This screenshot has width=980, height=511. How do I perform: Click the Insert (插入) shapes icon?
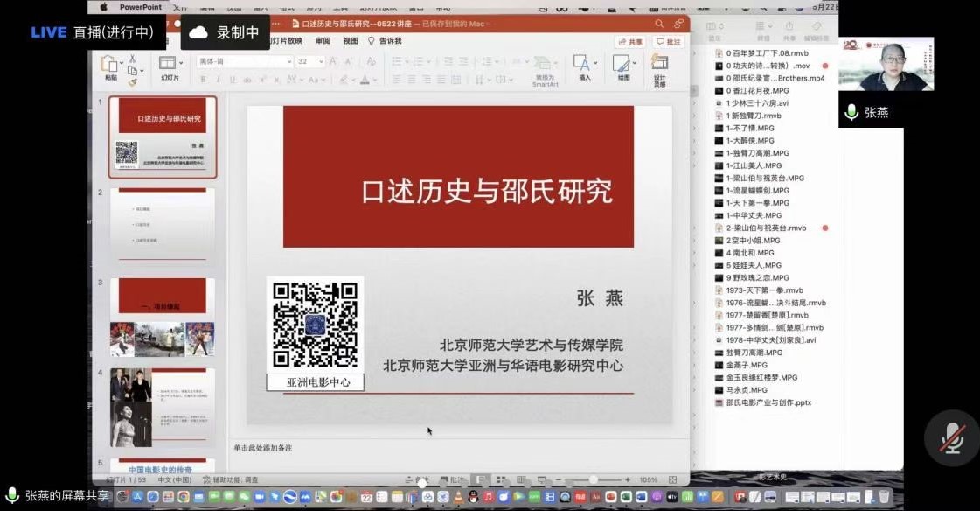point(583,66)
